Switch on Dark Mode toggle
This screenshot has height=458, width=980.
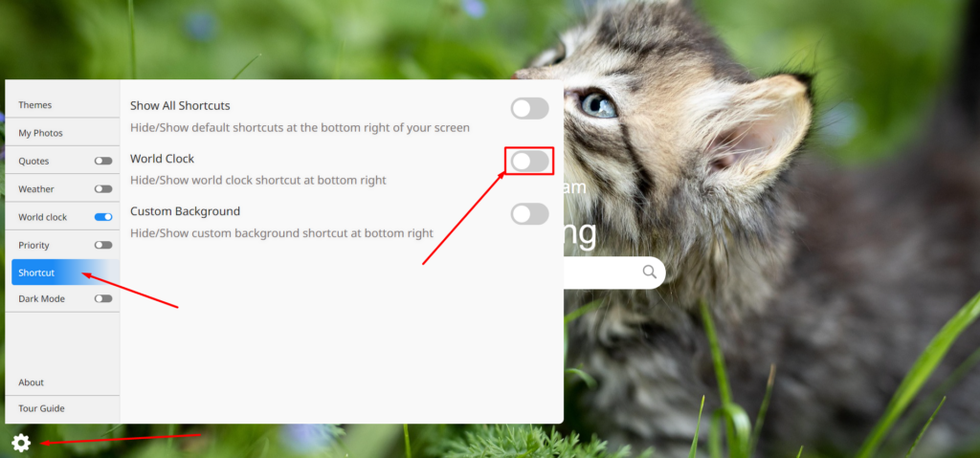[103, 298]
